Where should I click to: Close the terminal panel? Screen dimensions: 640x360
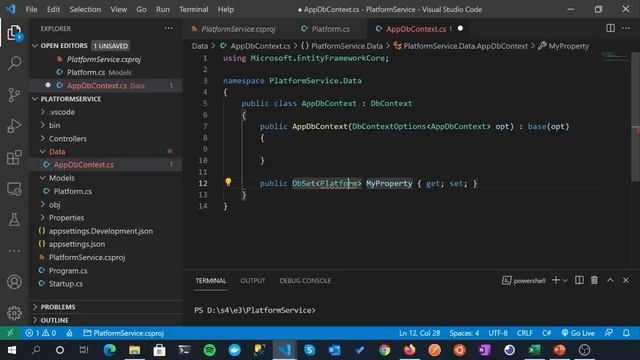pos(626,280)
